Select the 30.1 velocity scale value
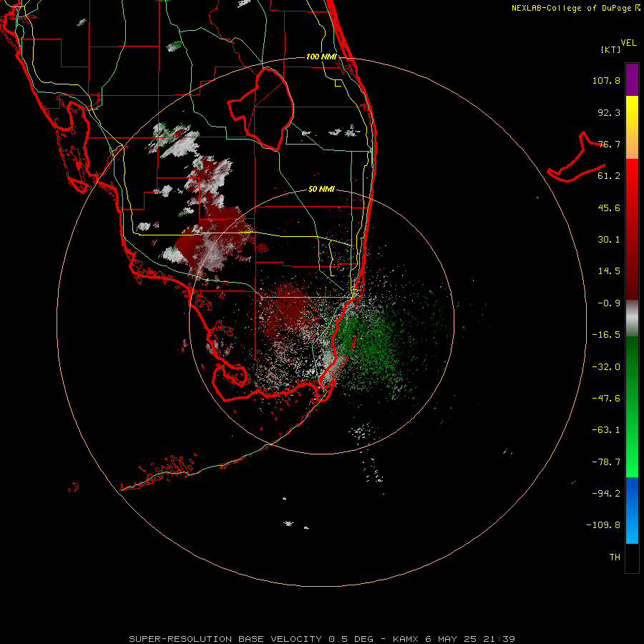This screenshot has height=644, width=644. pos(609,240)
